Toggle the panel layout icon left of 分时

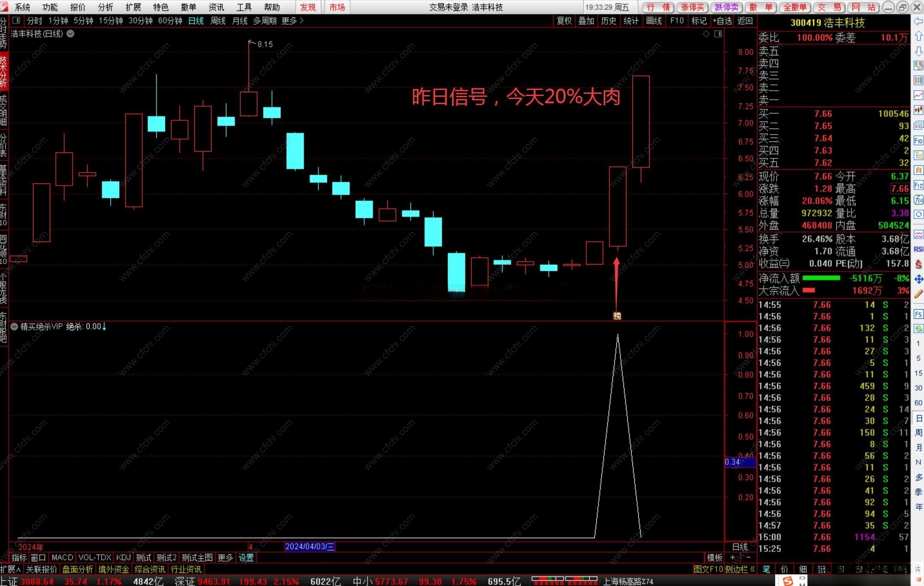coord(16,20)
